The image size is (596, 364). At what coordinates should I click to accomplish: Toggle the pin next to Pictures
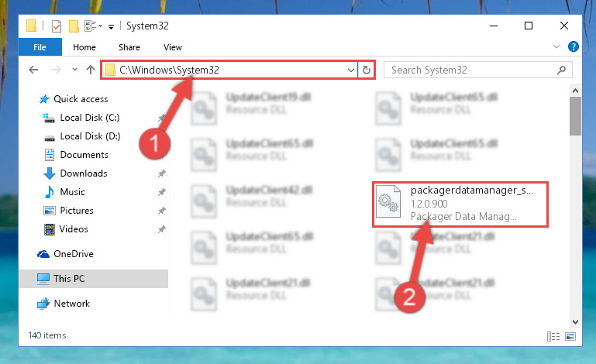click(161, 211)
